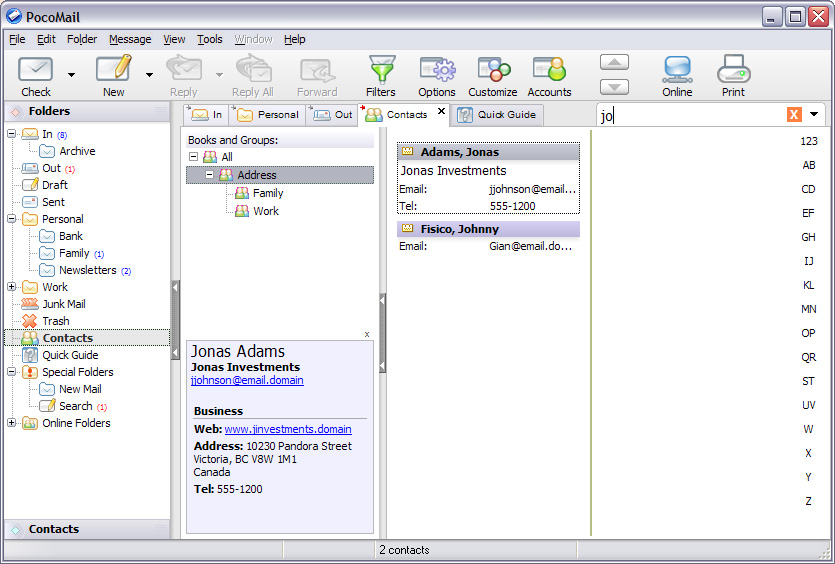
Task: Click the jjohnson@email.domain email link
Action: pyautogui.click(x=247, y=380)
